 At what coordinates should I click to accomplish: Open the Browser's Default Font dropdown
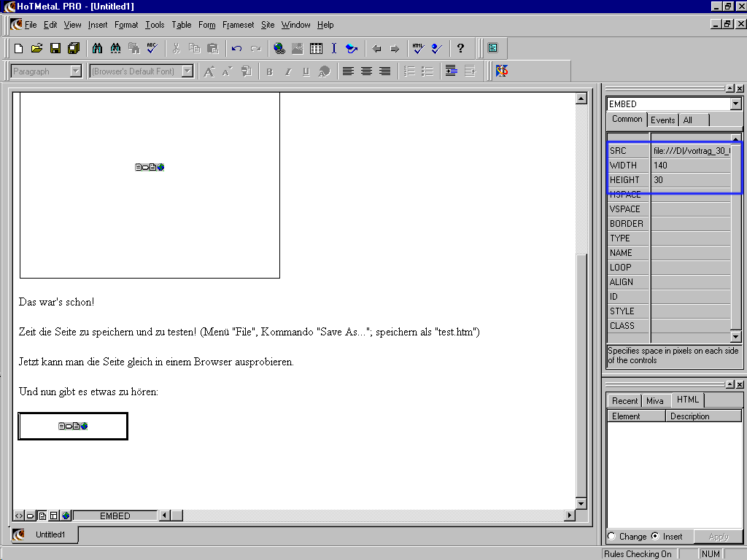click(187, 71)
